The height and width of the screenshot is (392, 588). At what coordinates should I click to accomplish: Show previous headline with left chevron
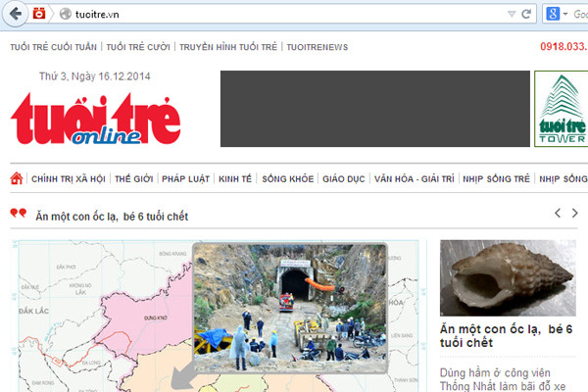click(558, 214)
